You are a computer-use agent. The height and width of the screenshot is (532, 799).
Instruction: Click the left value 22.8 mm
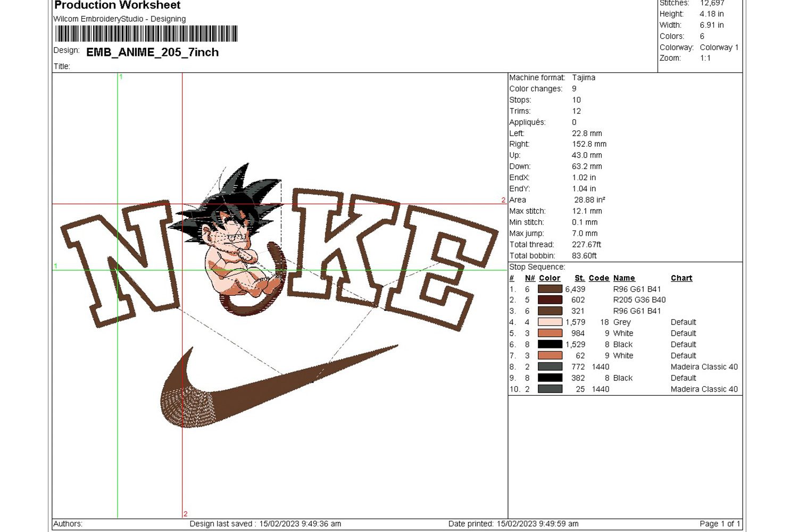[x=587, y=134]
